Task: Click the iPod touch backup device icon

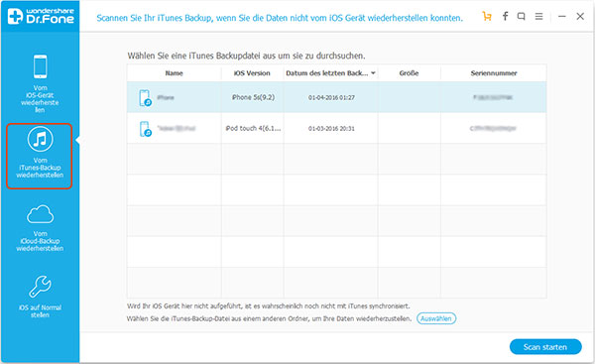Action: tap(145, 129)
